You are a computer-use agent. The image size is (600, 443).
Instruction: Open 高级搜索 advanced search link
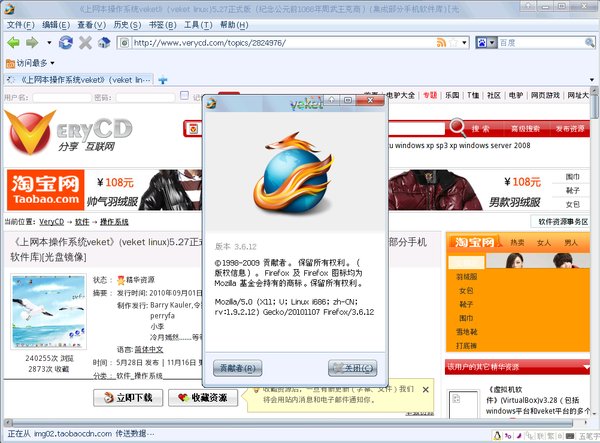[525, 129]
